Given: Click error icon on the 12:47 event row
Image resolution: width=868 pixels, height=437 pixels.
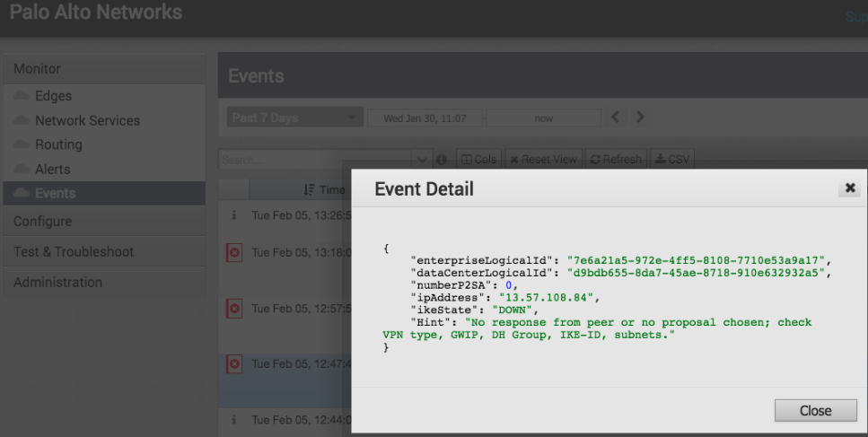Looking at the screenshot, I should click(234, 364).
